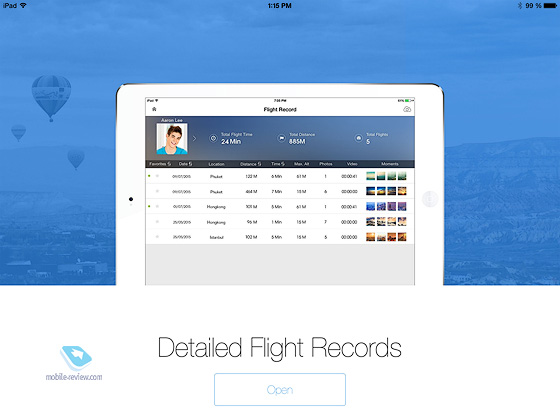This screenshot has height=420, width=560.
Task: Toggle favorite star on first Phuket flight
Action: [x=157, y=176]
